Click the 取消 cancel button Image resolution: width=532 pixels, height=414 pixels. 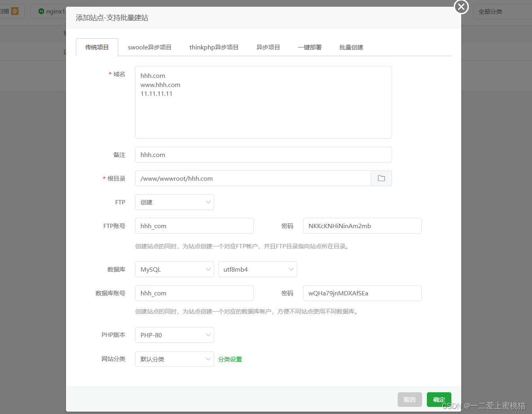pos(410,400)
